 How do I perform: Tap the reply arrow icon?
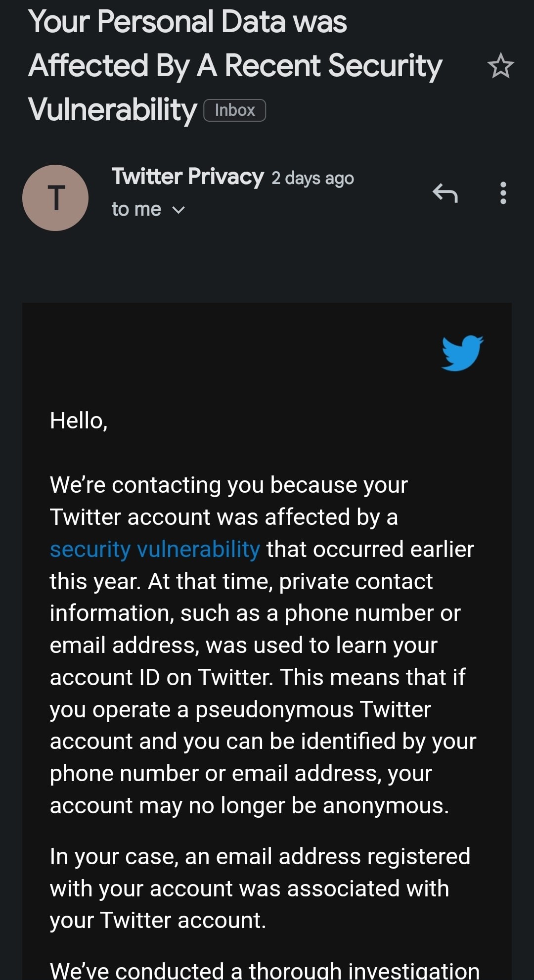pos(445,193)
